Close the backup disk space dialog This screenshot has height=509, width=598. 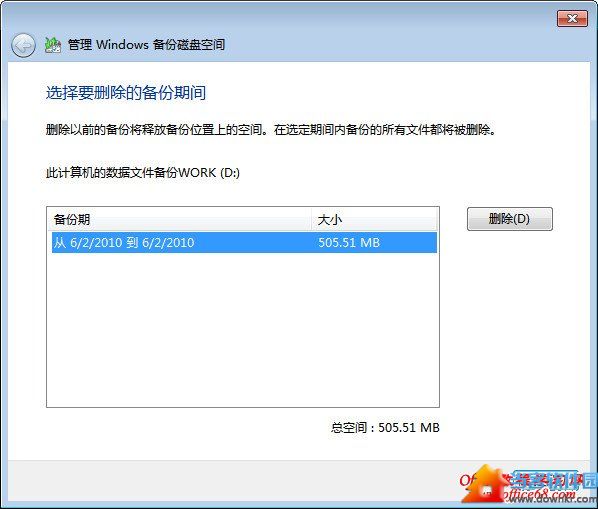572,18
